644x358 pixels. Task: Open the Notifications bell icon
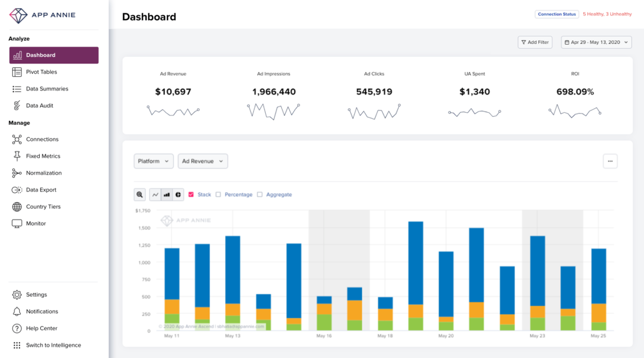17,312
